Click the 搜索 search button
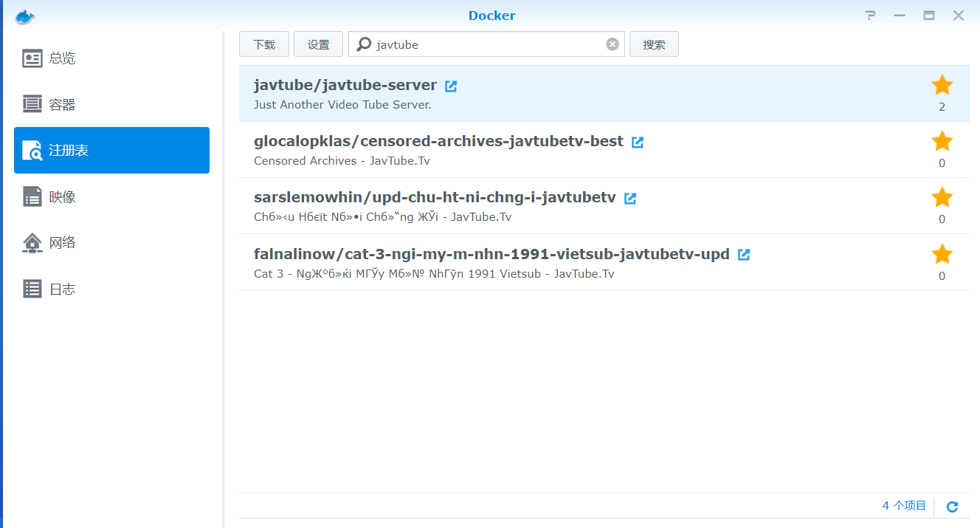980x528 pixels. [x=654, y=44]
